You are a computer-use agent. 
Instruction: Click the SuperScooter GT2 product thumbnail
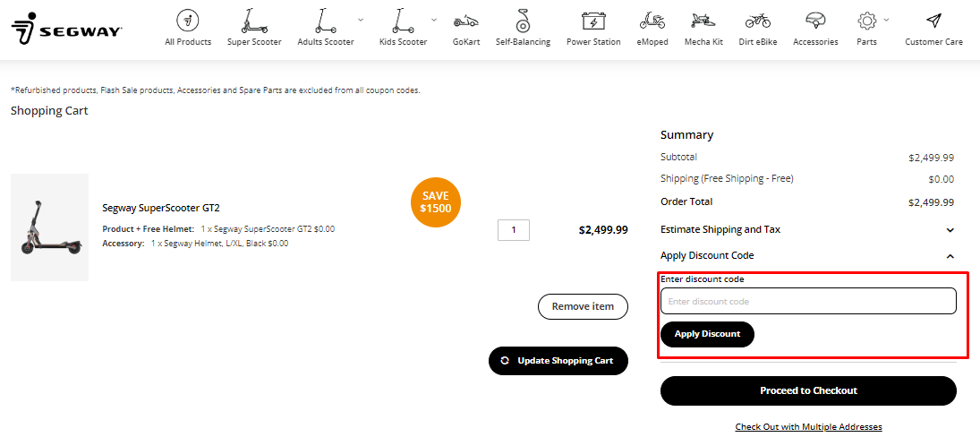click(x=50, y=227)
